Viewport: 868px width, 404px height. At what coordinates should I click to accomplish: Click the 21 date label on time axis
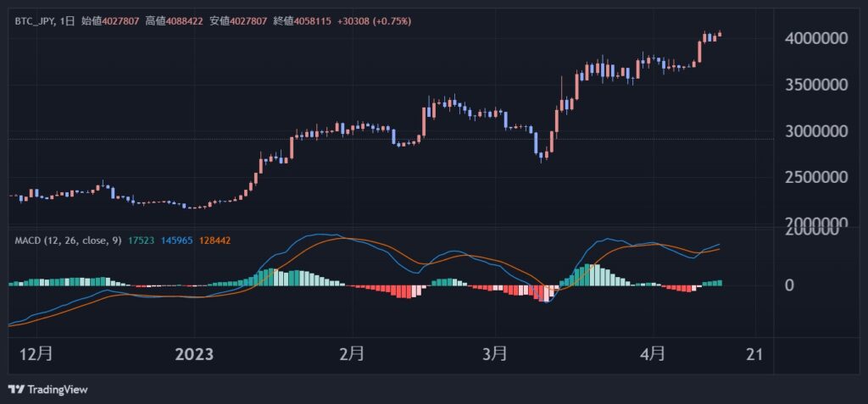(754, 354)
